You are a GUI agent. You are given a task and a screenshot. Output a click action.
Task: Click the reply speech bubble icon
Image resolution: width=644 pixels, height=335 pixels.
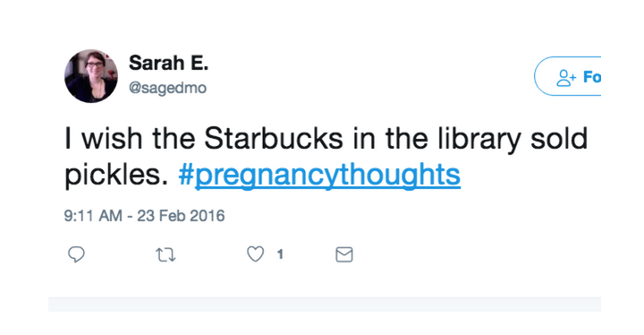pyautogui.click(x=76, y=254)
